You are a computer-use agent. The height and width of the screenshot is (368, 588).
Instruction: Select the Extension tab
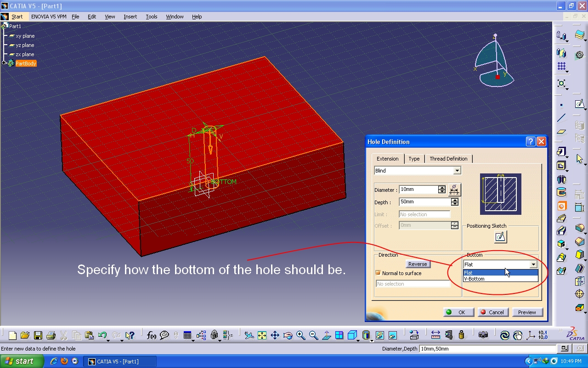pyautogui.click(x=388, y=158)
